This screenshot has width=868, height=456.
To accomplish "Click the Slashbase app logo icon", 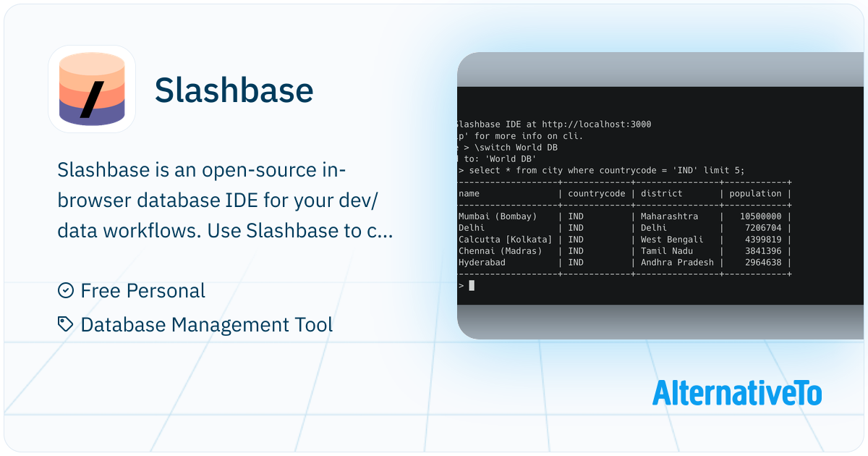I will pos(92,89).
